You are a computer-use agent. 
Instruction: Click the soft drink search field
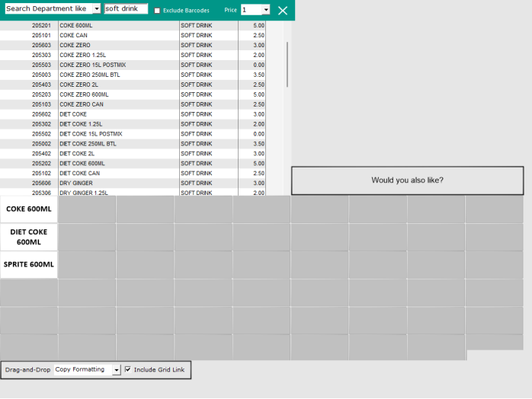coord(126,8)
